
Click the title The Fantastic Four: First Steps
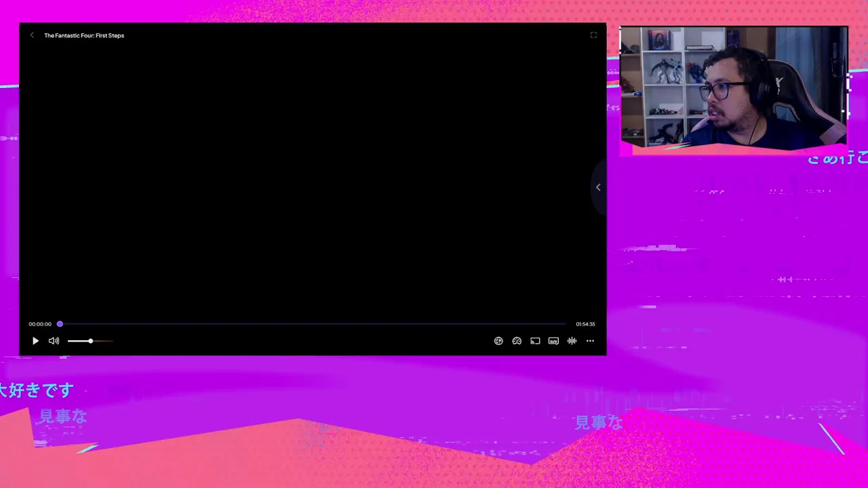[84, 35]
